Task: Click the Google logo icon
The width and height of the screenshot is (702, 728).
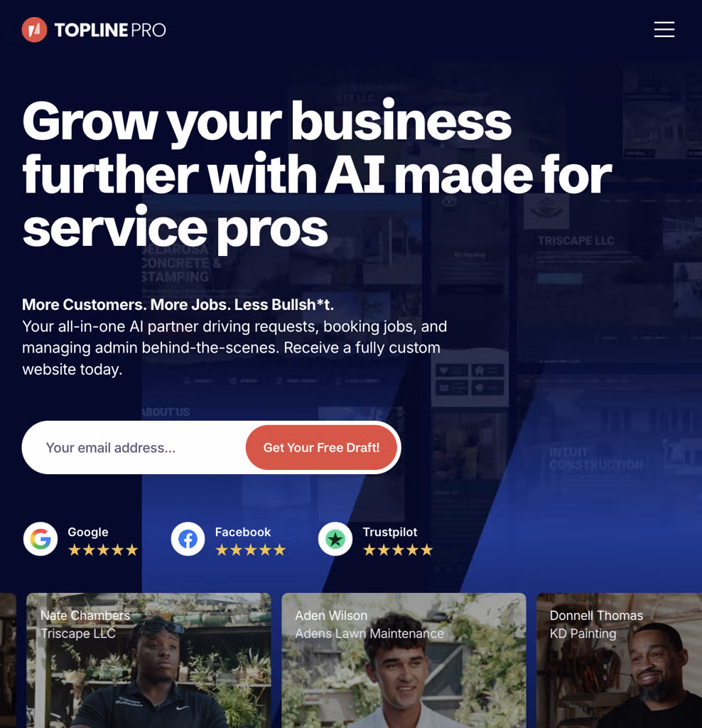Action: pyautogui.click(x=40, y=539)
